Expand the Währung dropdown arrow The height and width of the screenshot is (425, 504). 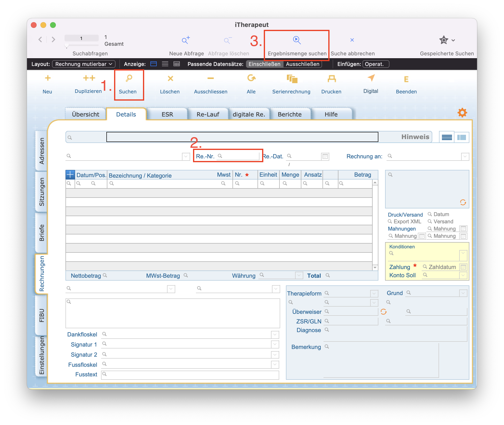299,275
